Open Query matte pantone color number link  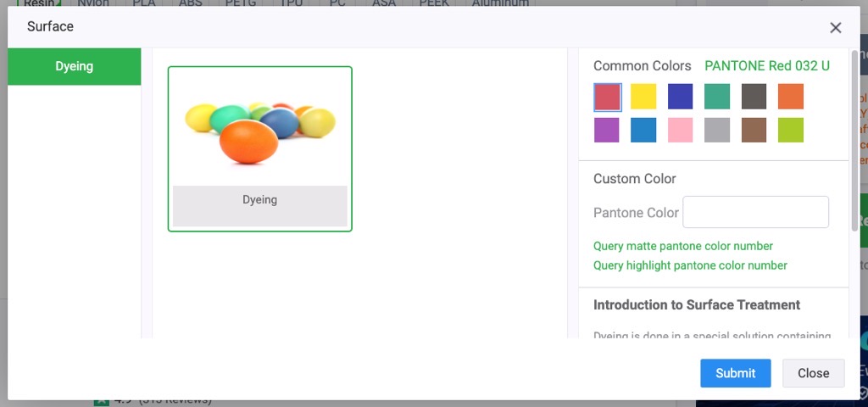[683, 246]
